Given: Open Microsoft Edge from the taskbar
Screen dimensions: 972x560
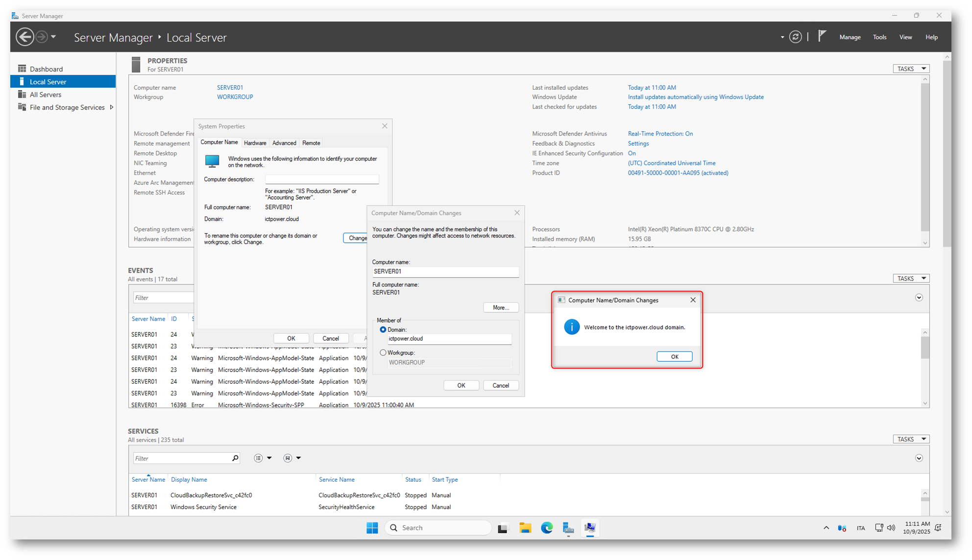Looking at the screenshot, I should [547, 528].
